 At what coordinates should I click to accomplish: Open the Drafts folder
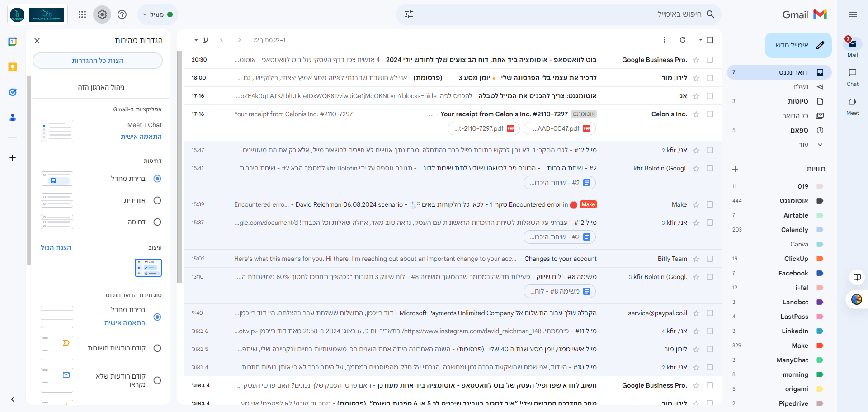(779, 101)
